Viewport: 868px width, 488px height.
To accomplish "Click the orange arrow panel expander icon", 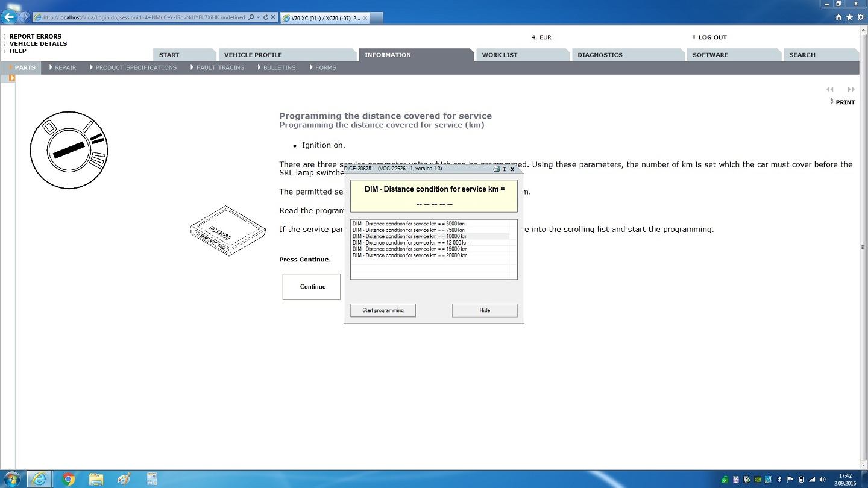I will tap(11, 78).
